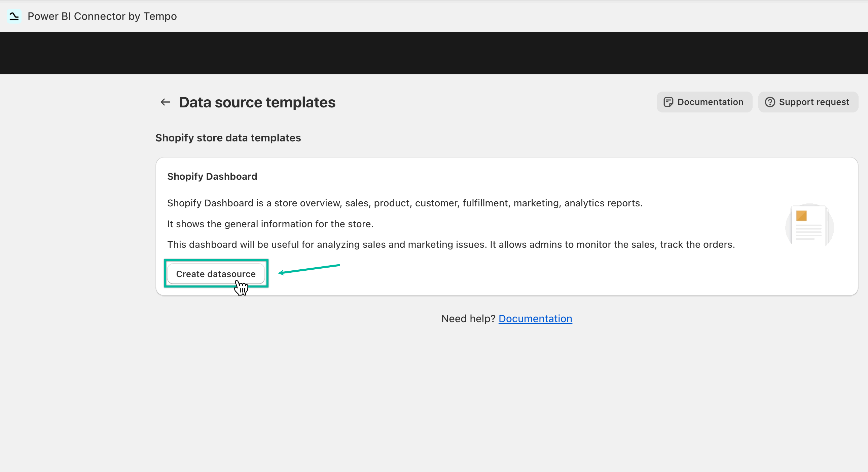Click the Data source templates heading
This screenshot has width=868, height=472.
coord(257,102)
